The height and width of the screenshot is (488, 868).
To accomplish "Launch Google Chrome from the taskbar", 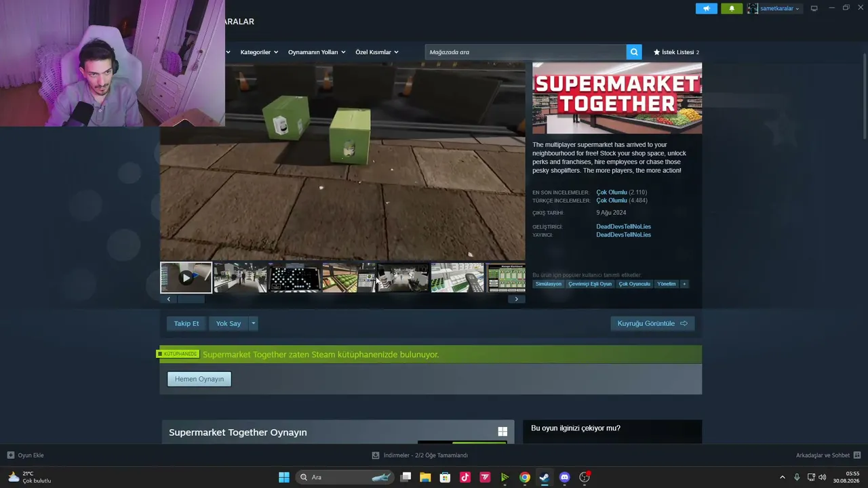I will click(525, 477).
